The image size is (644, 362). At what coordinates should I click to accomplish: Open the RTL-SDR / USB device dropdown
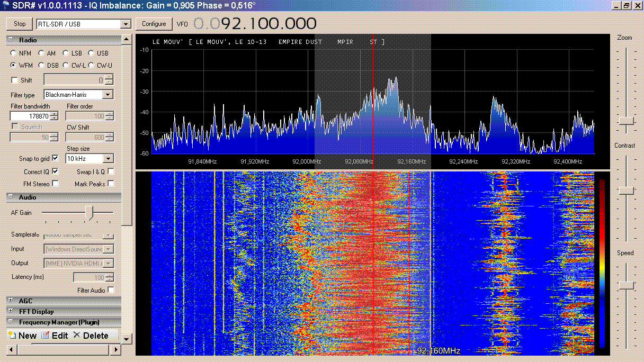[126, 24]
